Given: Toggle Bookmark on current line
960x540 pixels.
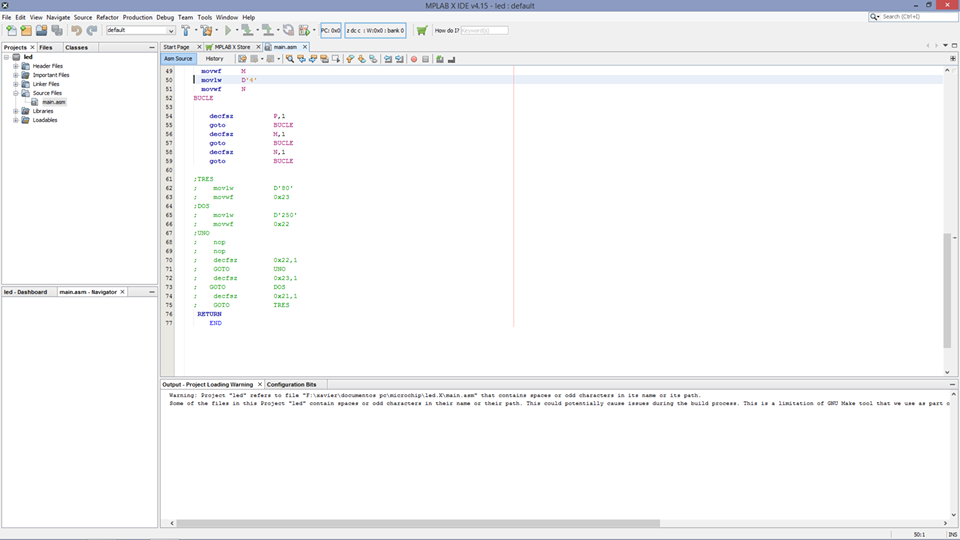Looking at the screenshot, I should coord(373,59).
